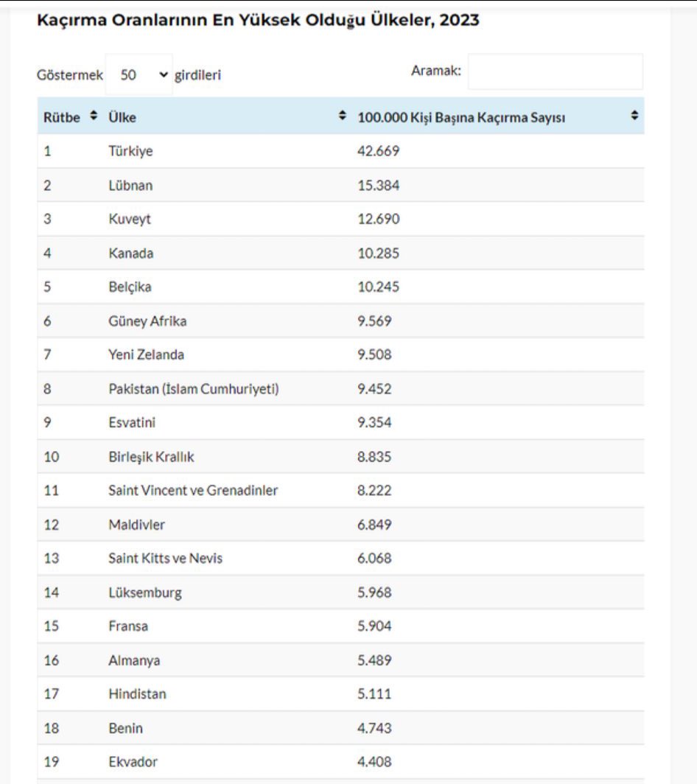Select the value 9.569

click(374, 321)
